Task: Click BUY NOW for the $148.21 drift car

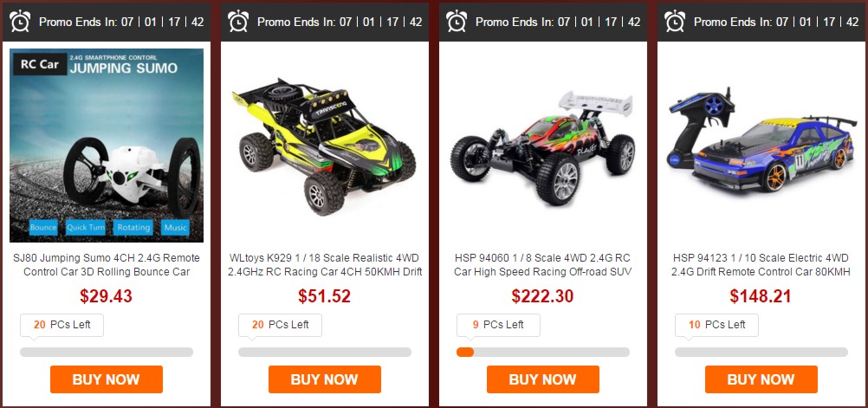Action: pyautogui.click(x=761, y=379)
